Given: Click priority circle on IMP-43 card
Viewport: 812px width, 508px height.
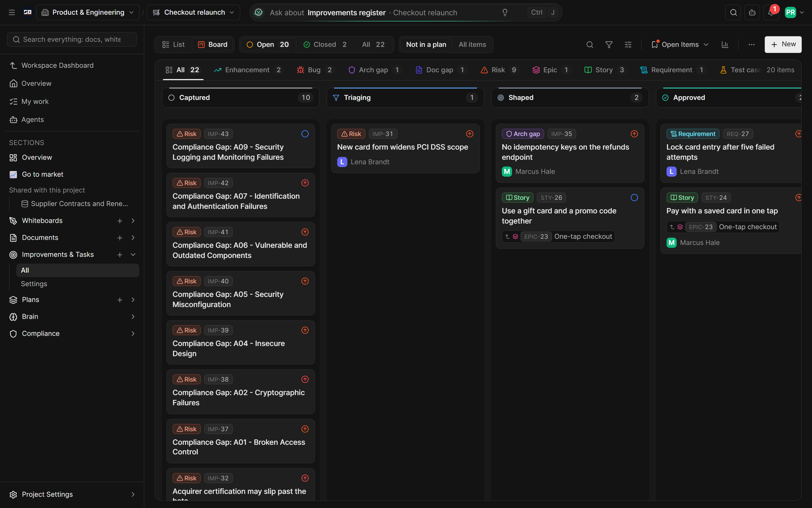Looking at the screenshot, I should [305, 134].
